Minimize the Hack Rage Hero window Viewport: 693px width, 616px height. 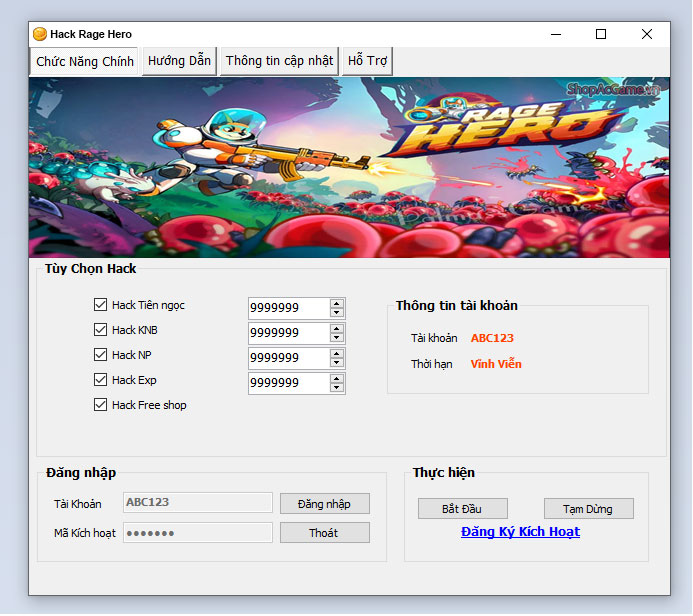pyautogui.click(x=556, y=34)
